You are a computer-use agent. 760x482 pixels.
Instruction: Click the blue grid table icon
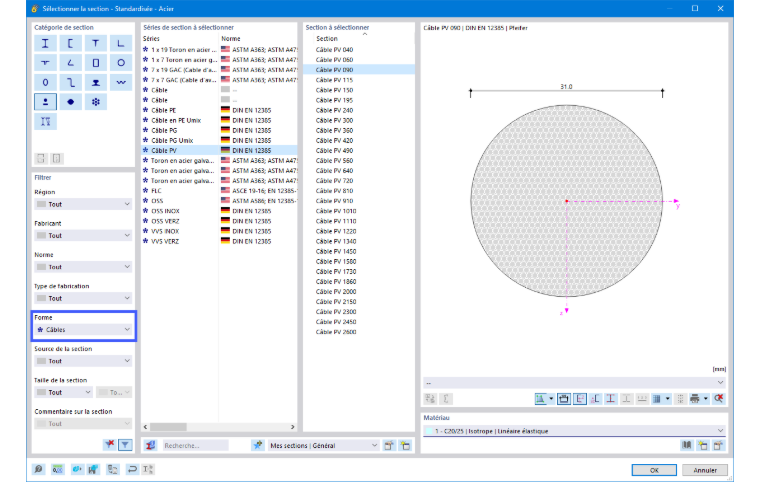(657, 399)
